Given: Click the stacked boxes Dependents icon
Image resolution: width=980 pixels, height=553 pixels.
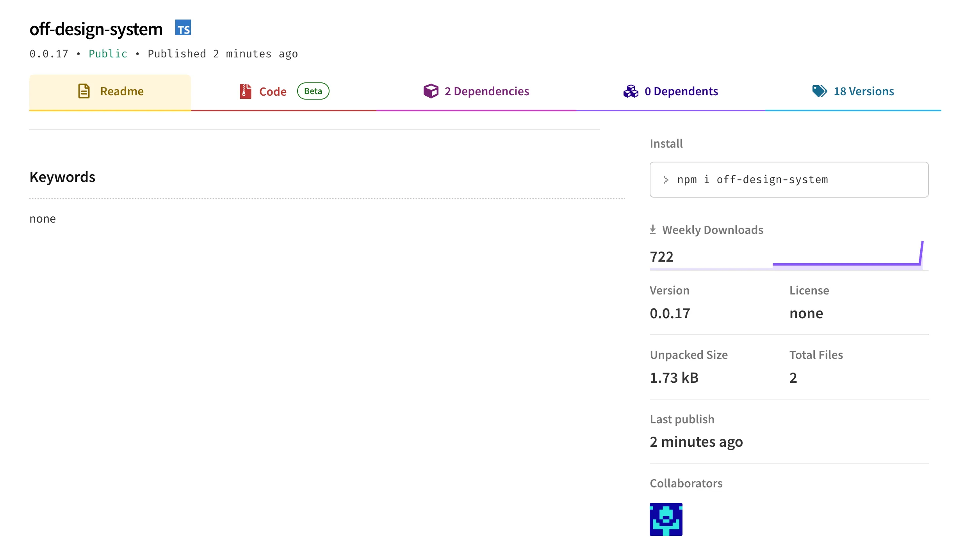Looking at the screenshot, I should coord(630,91).
